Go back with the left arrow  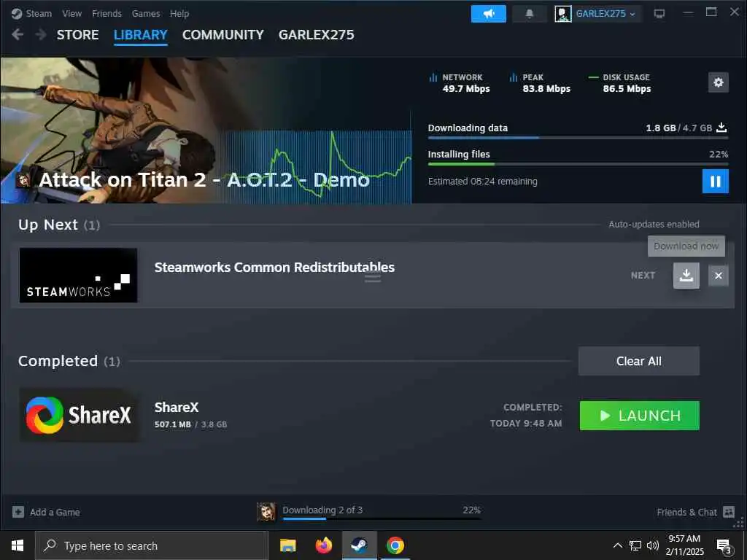18,34
